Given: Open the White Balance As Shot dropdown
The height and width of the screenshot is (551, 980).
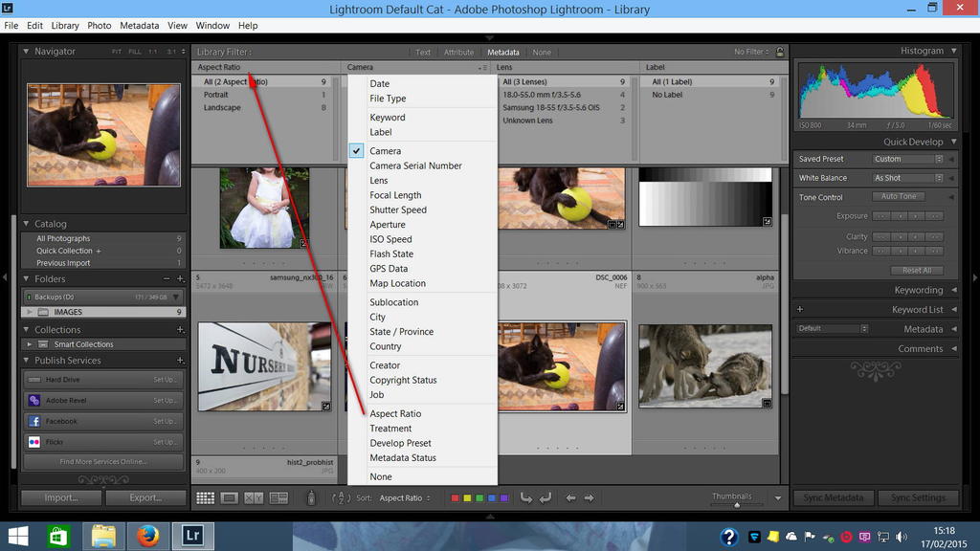Looking at the screenshot, I should click(907, 178).
